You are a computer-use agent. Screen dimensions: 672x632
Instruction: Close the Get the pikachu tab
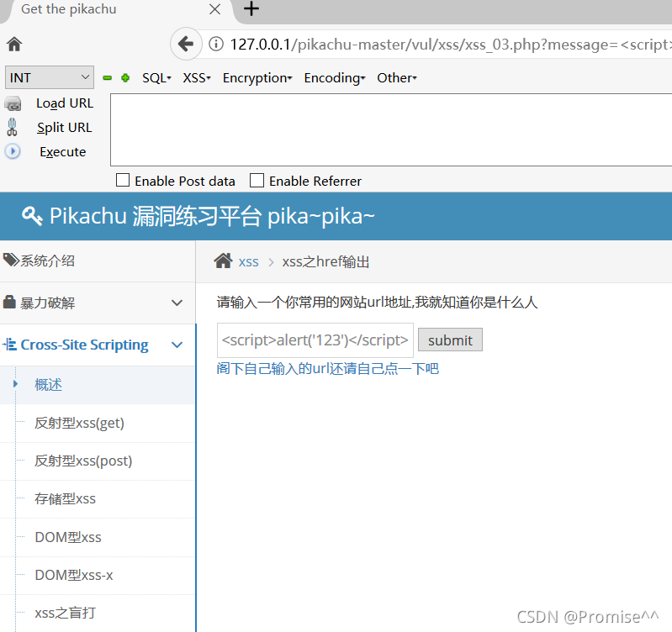pyautogui.click(x=214, y=9)
